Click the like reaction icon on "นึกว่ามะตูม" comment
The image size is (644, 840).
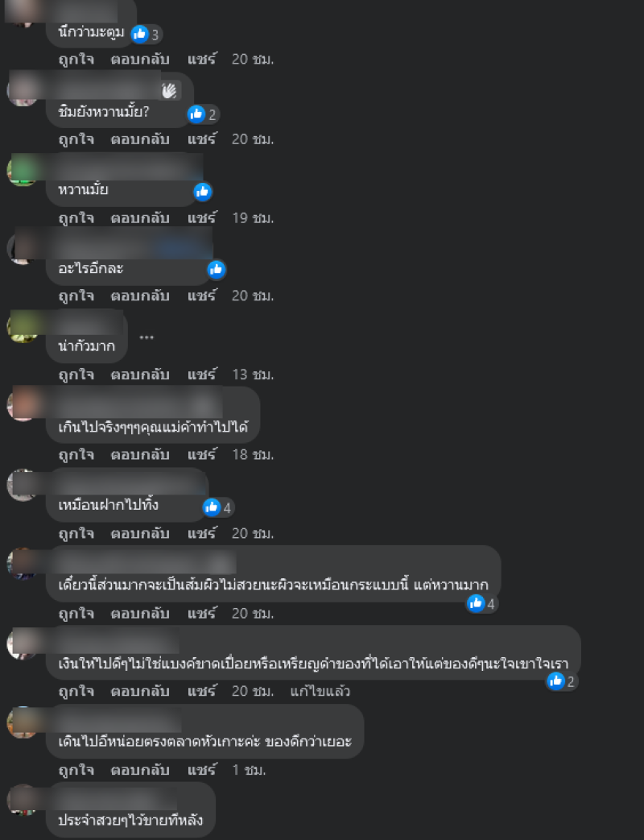[140, 35]
